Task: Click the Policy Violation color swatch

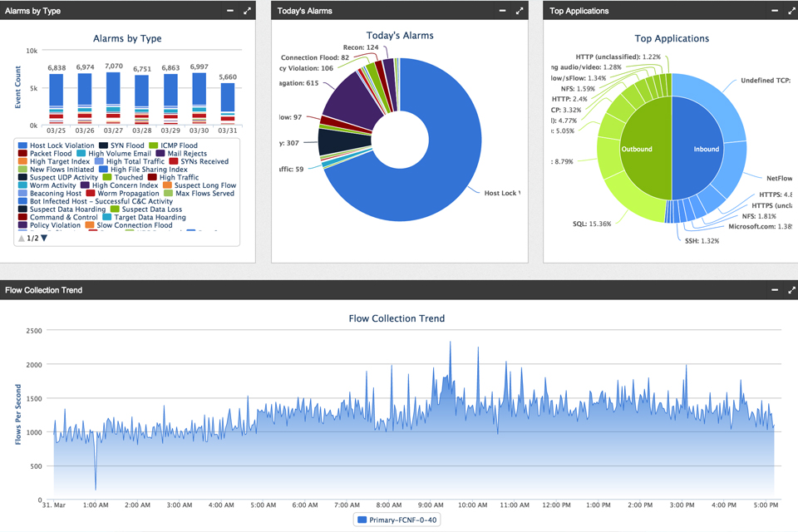Action: [x=22, y=224]
